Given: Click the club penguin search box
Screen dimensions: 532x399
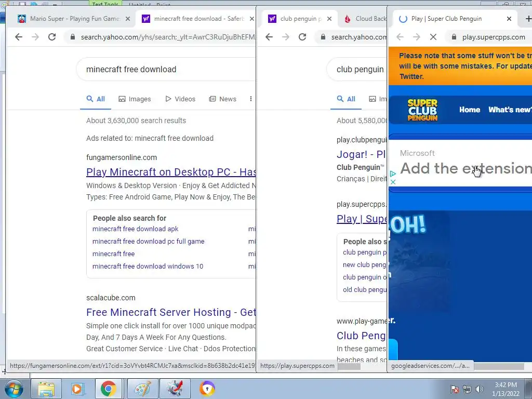Looking at the screenshot, I should coord(357,69).
